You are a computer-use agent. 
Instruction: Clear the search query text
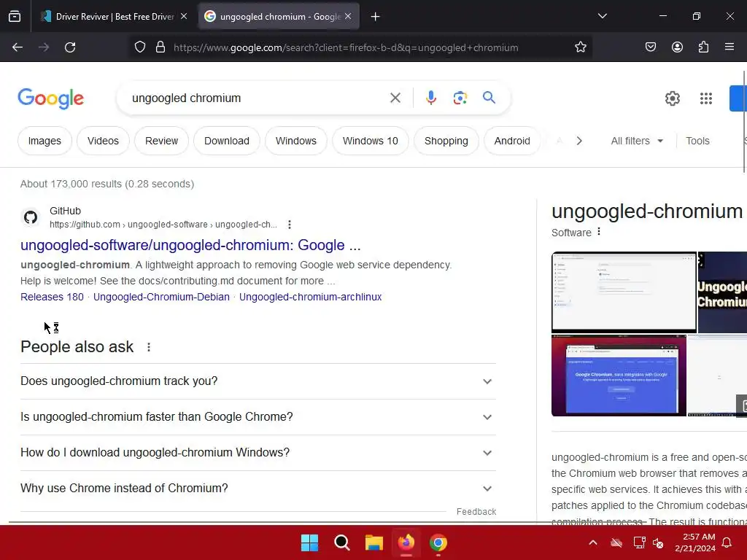click(395, 98)
